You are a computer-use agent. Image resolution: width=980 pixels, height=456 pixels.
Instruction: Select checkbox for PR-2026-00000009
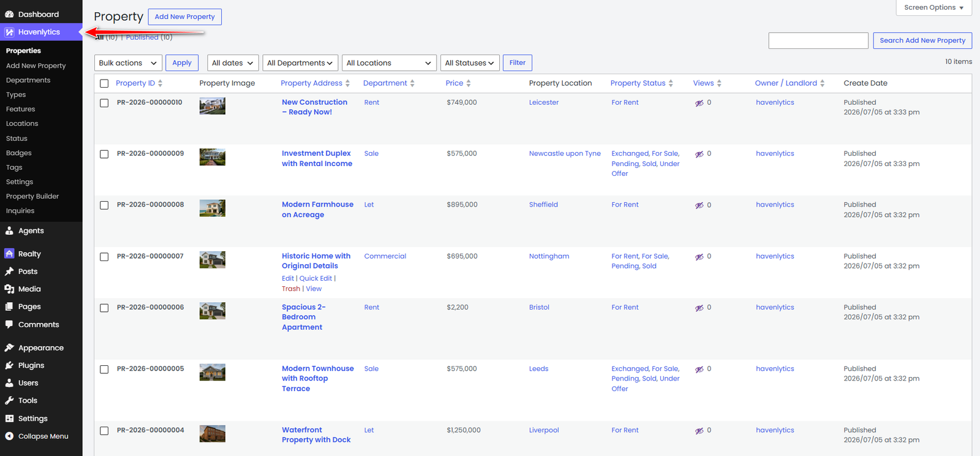(104, 154)
